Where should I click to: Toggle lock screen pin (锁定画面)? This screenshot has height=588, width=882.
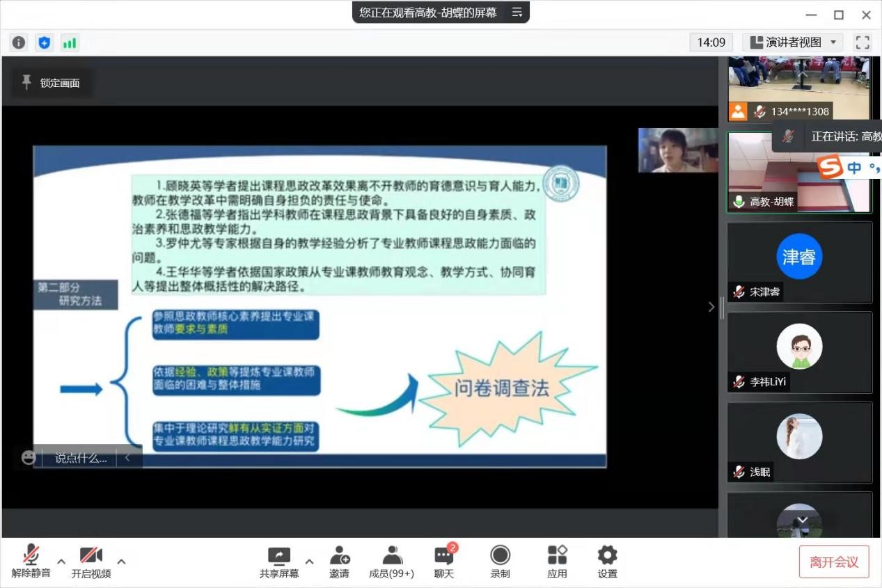(51, 83)
